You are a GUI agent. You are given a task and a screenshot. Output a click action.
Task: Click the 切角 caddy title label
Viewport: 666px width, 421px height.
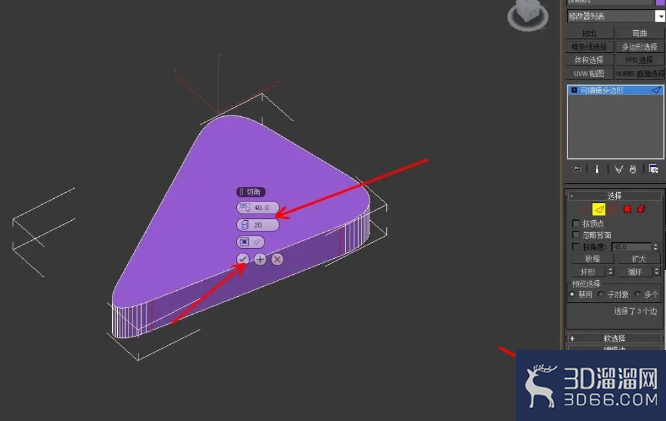[x=251, y=192]
